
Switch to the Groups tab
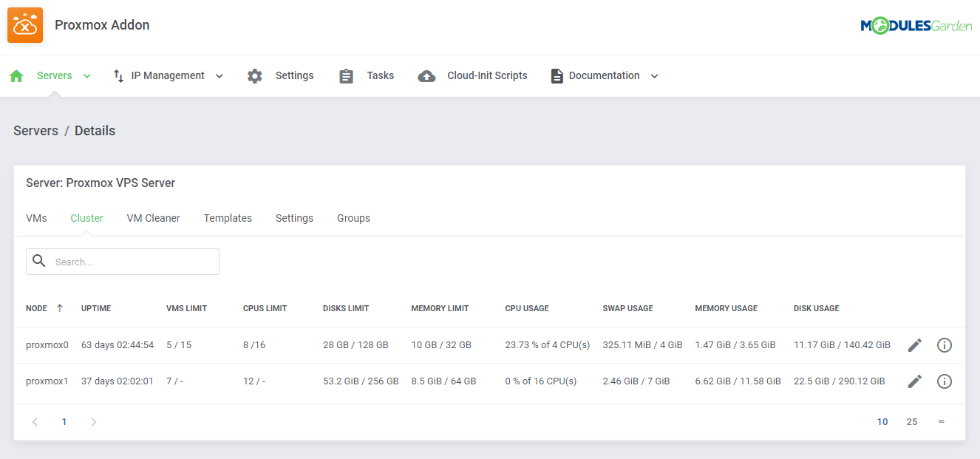[353, 218]
